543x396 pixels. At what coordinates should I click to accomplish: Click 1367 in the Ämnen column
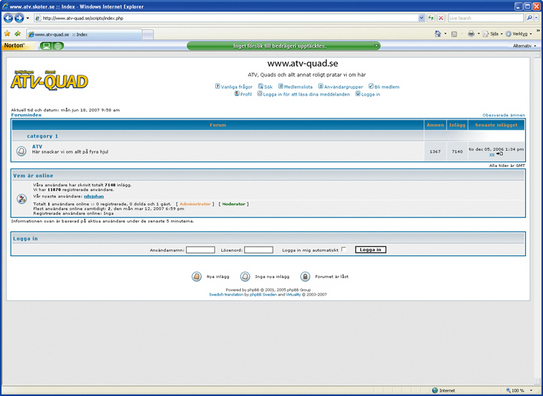pos(435,151)
